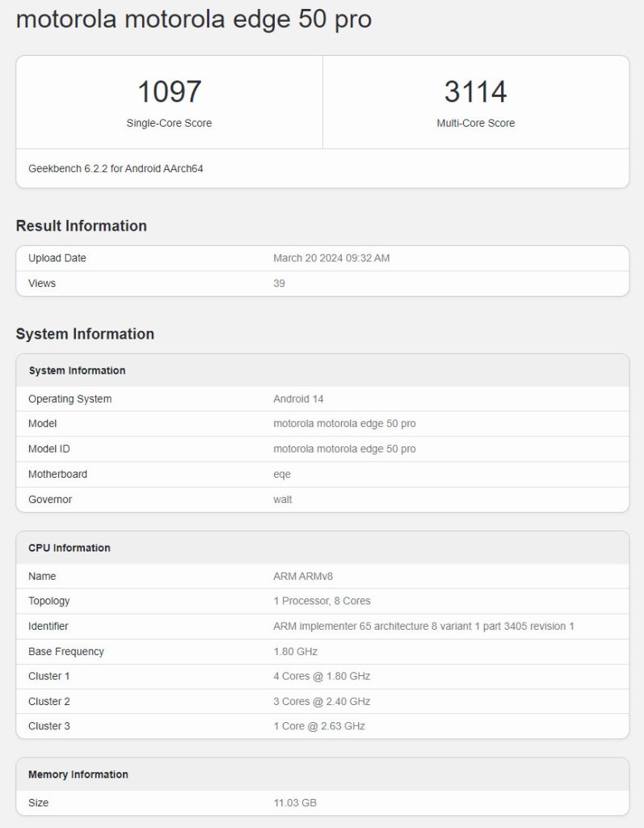Select the multi-core score value 3114

coord(476,91)
